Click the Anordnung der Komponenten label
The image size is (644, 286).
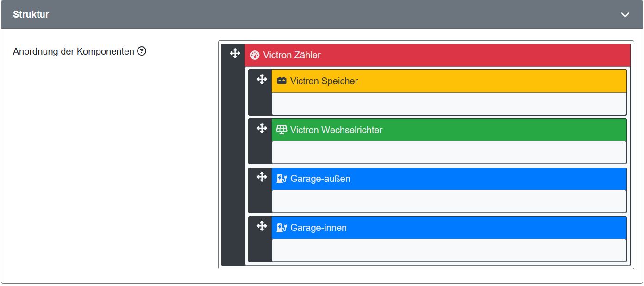pos(74,51)
